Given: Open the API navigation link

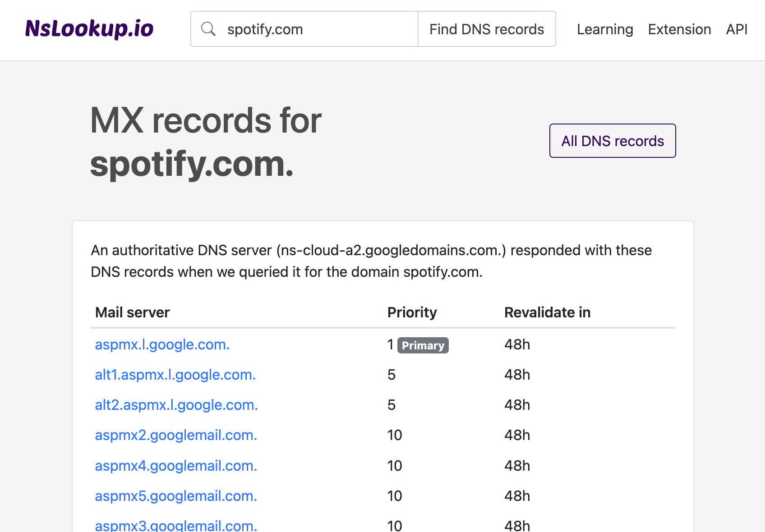Looking at the screenshot, I should tap(736, 29).
